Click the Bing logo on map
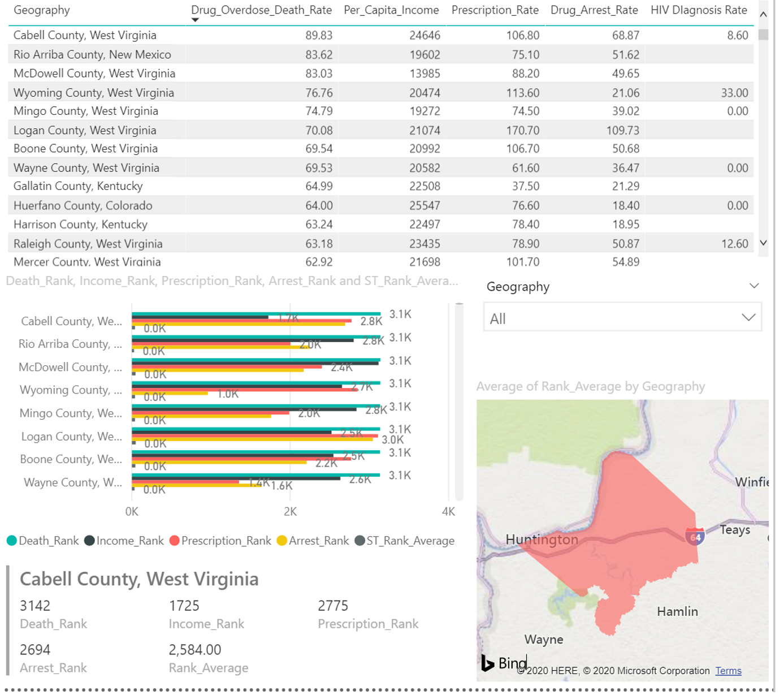 click(x=504, y=663)
